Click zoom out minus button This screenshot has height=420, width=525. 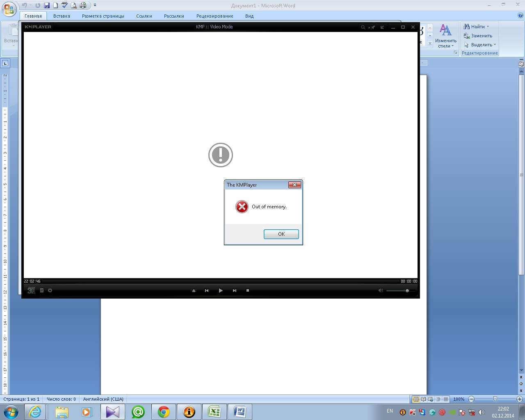point(471,399)
